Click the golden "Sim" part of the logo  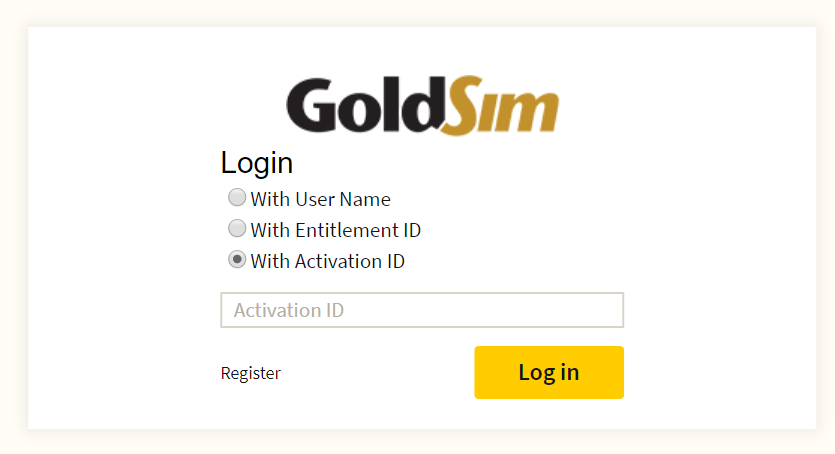(x=501, y=105)
